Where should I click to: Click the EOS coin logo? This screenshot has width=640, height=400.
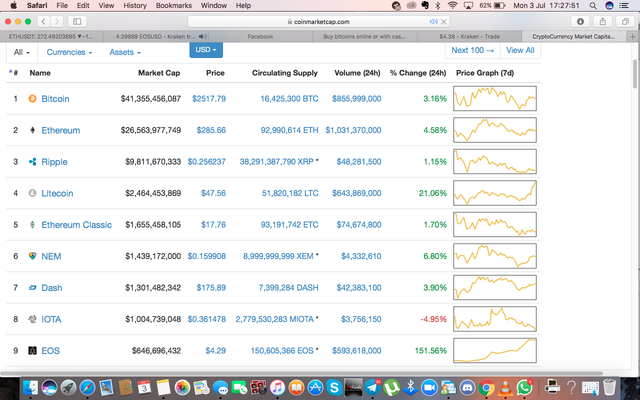coord(32,351)
